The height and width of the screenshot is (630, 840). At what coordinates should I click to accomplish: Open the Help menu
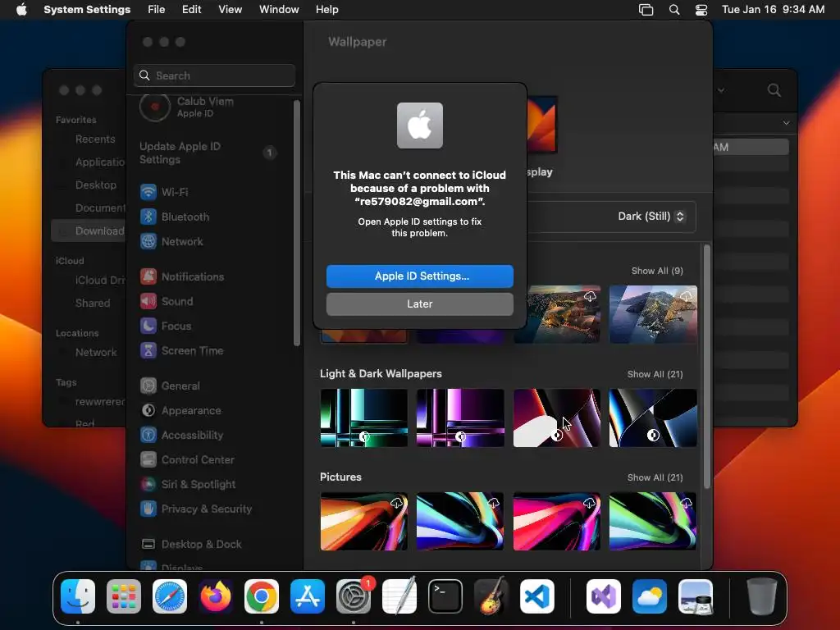326,10
